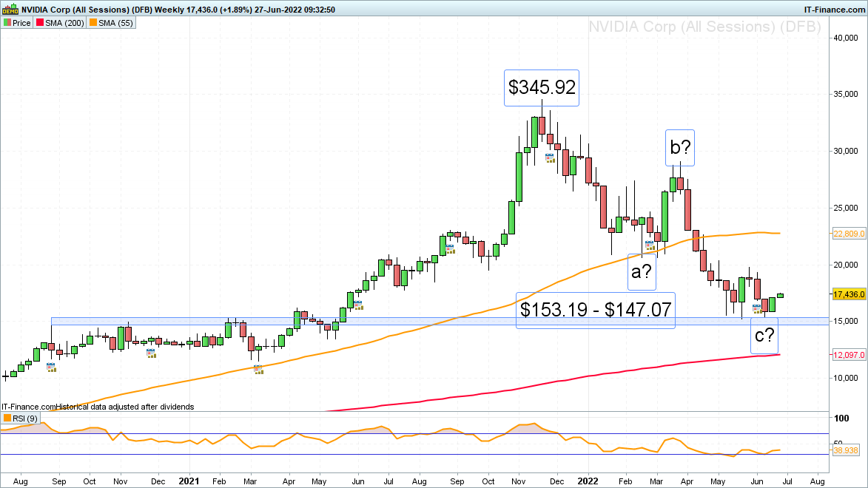Select the RSI (9) indicator label
This screenshot has width=868, height=488.
(25, 418)
